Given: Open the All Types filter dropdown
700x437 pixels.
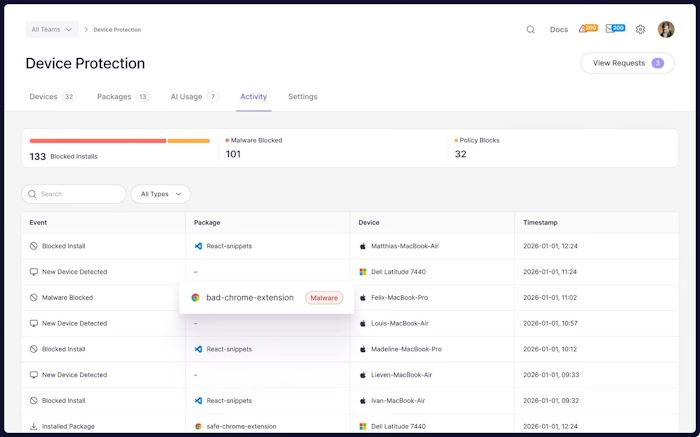Looking at the screenshot, I should point(161,194).
